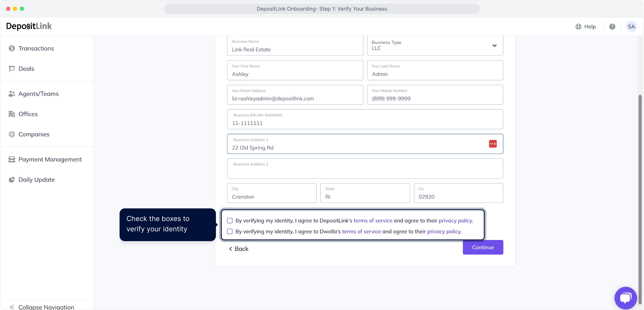
Task: Open Dwolla's privacy policy link
Action: click(444, 232)
